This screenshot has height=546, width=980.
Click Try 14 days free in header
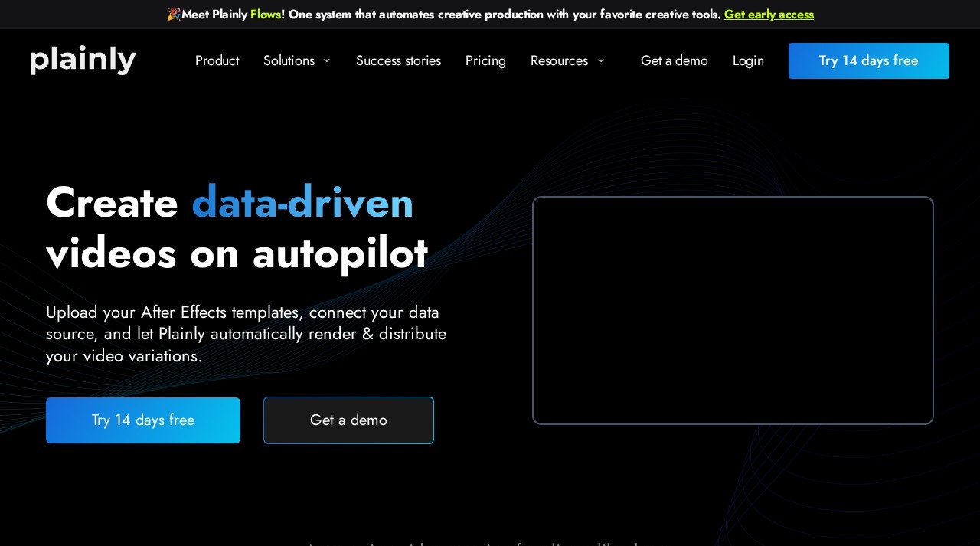pos(869,60)
